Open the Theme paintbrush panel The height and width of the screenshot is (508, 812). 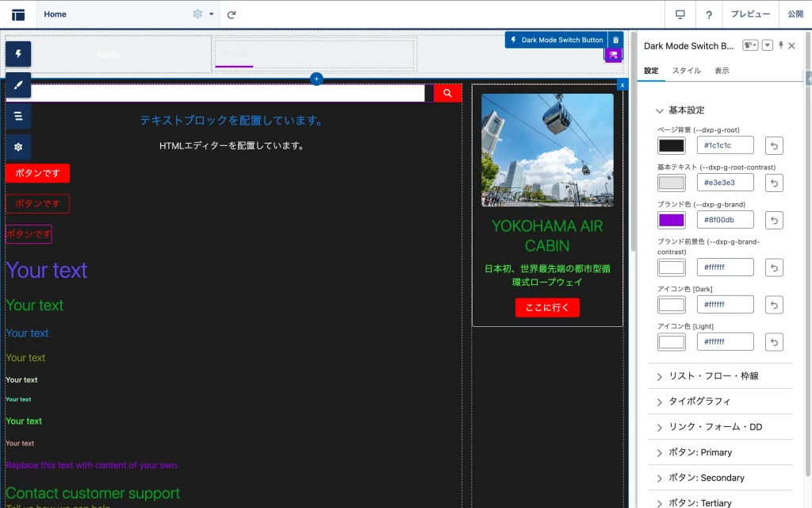click(x=18, y=85)
